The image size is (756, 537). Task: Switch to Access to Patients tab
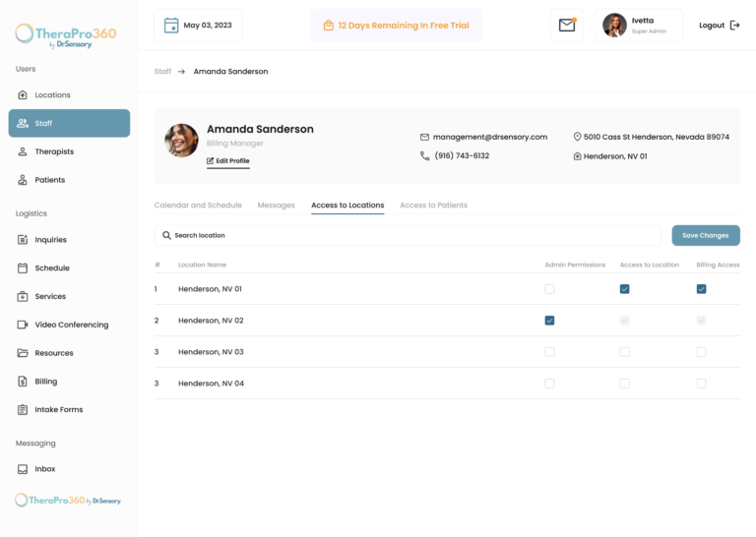coord(433,206)
